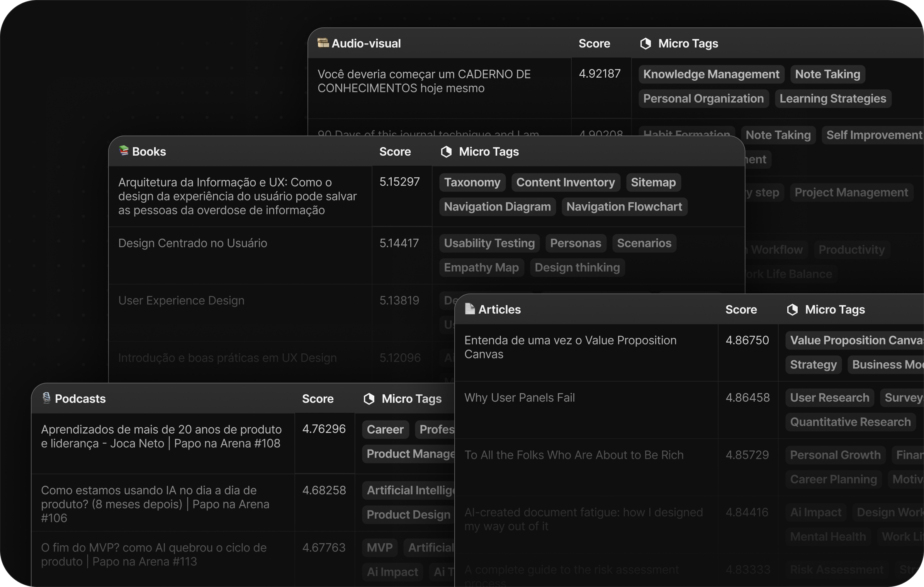This screenshot has height=587, width=924.
Task: Click score 4.67763 in Podcasts table
Action: pos(324,548)
